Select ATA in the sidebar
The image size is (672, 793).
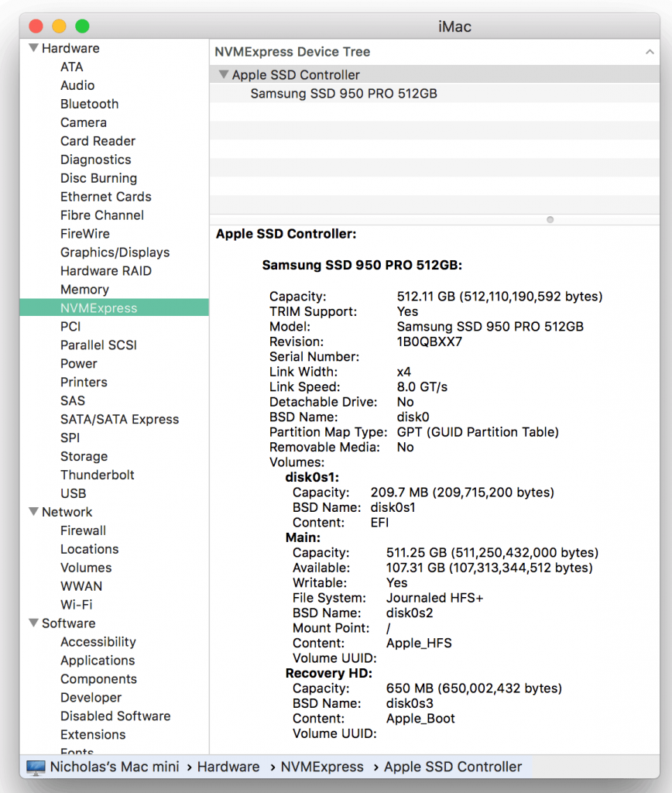tap(72, 67)
